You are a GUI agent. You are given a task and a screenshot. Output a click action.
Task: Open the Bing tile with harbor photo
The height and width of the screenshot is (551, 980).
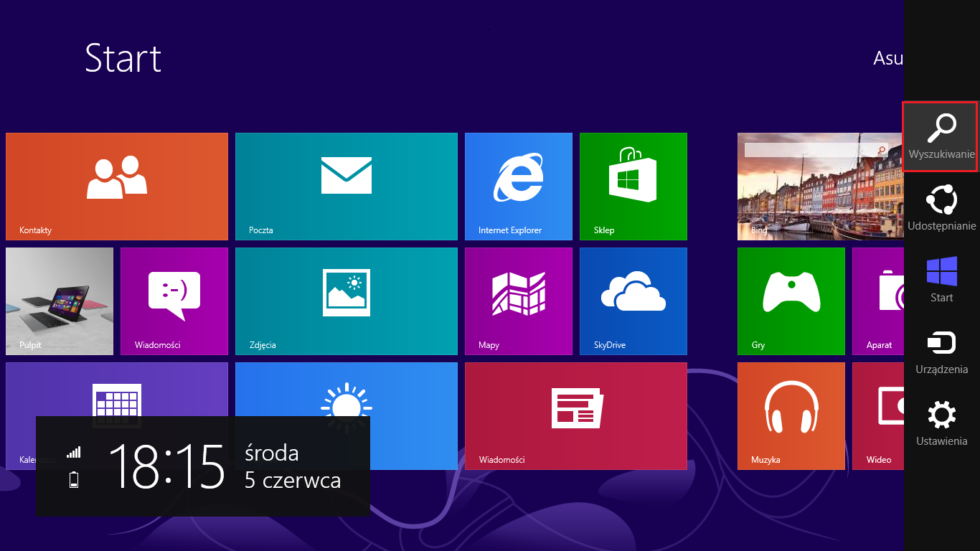click(x=821, y=187)
